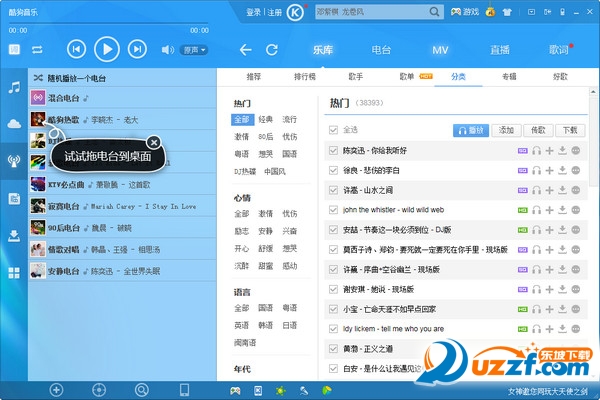Click the bottom bar search icon

pos(142,390)
